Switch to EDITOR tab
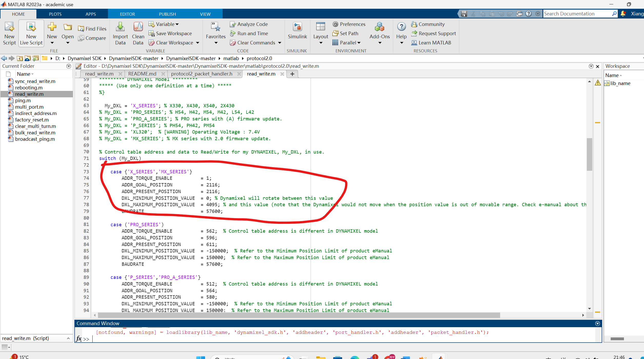644x359 pixels. [x=127, y=14]
